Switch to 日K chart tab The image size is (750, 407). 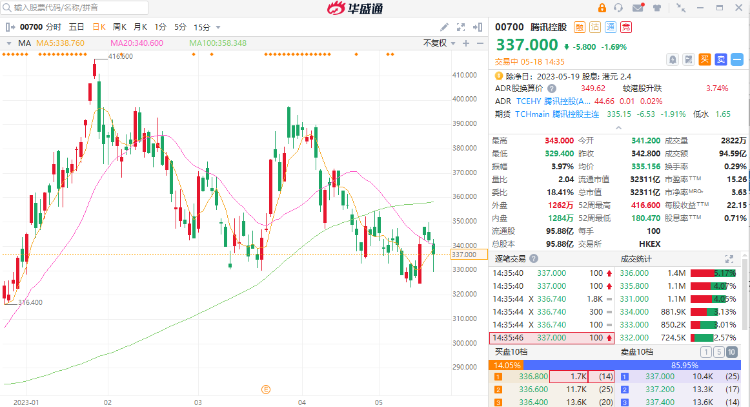click(99, 27)
